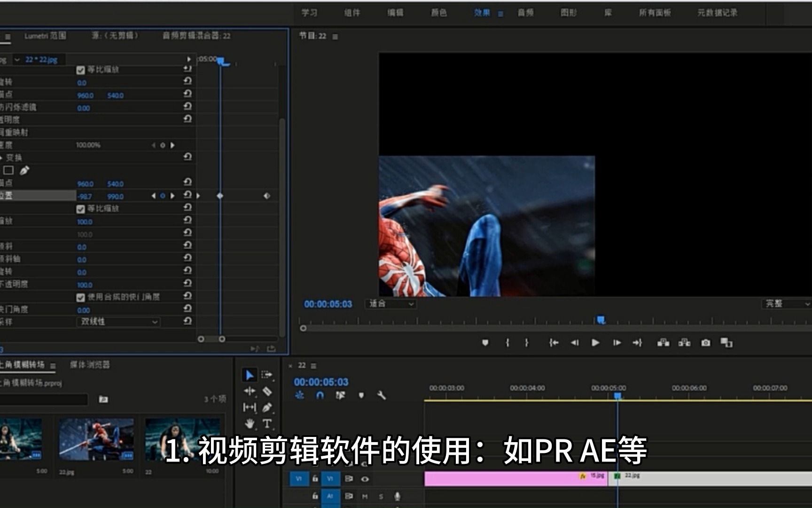Screen dimensions: 812x508
Task: Switch to 编辑 workspace
Action: click(x=395, y=13)
